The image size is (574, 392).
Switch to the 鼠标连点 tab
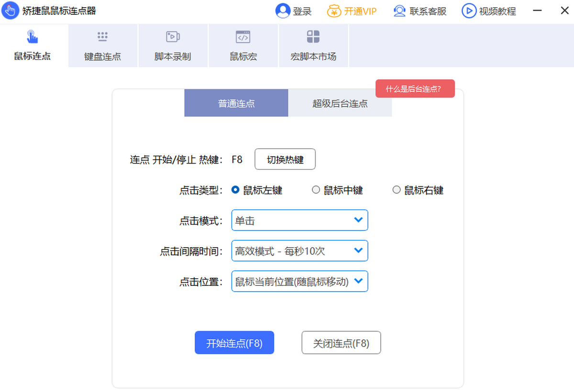(33, 45)
